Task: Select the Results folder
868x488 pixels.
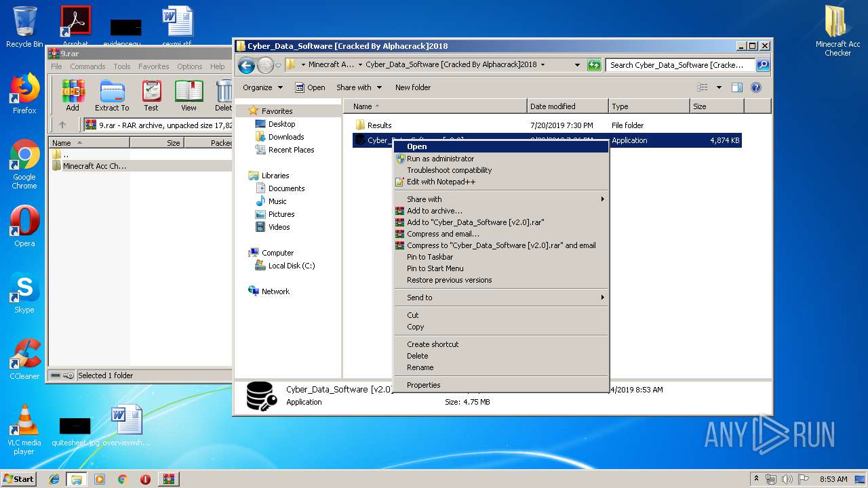Action: [x=374, y=125]
